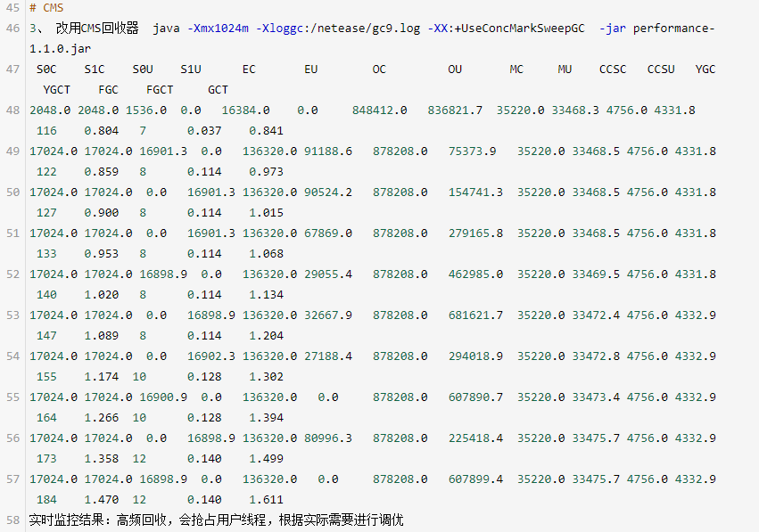Click the 'OU' column header
Image resolution: width=759 pixels, height=532 pixels.
pyautogui.click(x=455, y=70)
